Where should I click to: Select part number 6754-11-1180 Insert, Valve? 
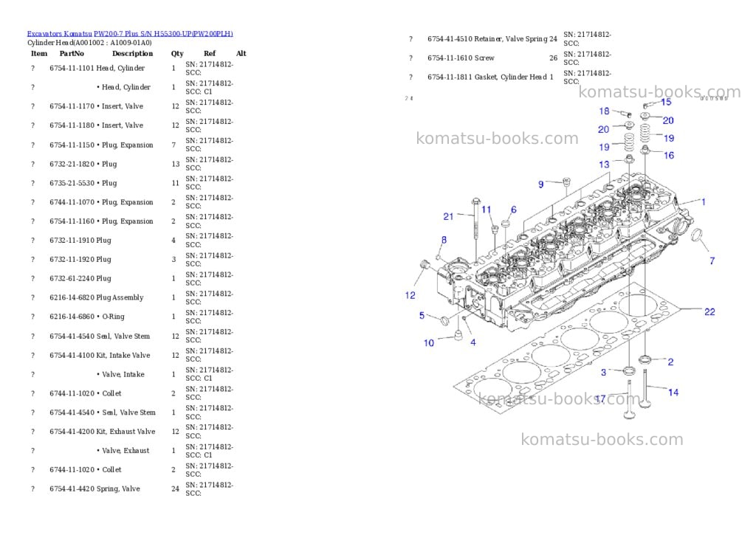click(97, 125)
